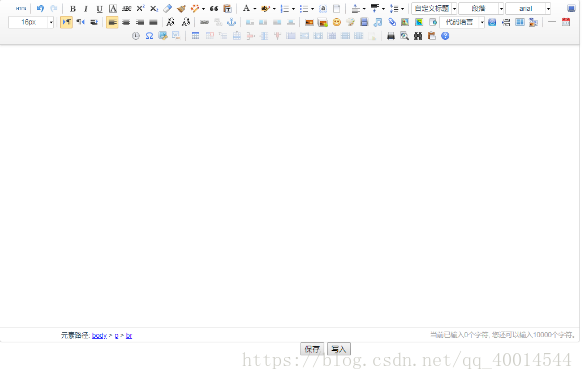Print the document
583x380 pixels.
391,36
